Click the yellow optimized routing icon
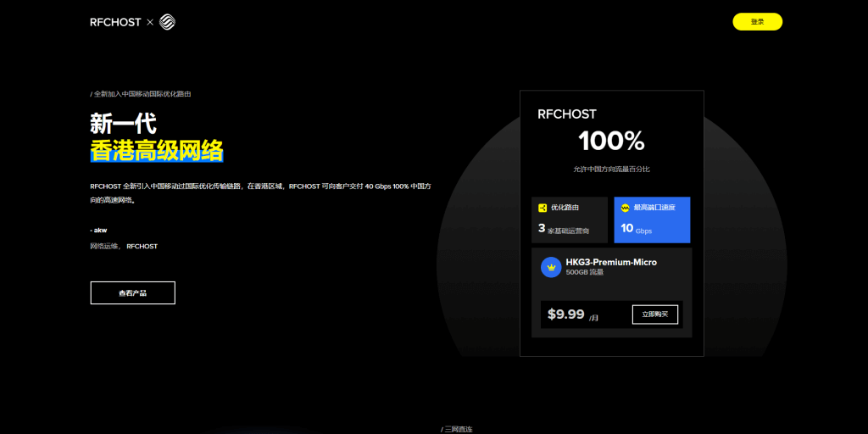Screen dimensions: 868x434 pyautogui.click(x=542, y=208)
